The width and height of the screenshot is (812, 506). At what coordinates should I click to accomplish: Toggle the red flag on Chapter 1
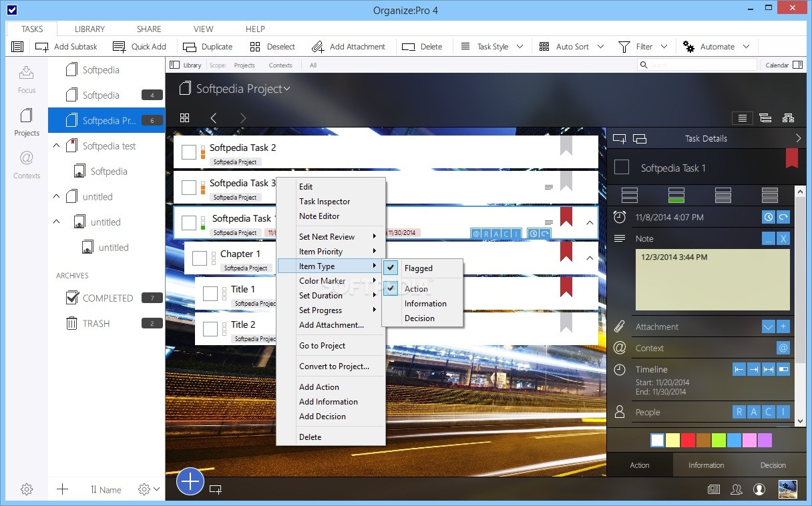[x=566, y=252]
